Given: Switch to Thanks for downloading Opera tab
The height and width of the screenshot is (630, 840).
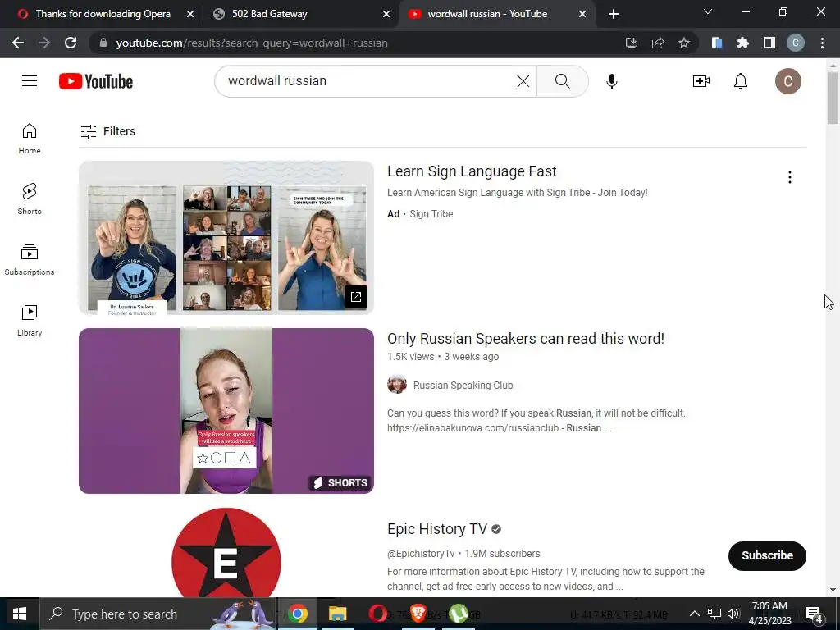Looking at the screenshot, I should tap(102, 14).
